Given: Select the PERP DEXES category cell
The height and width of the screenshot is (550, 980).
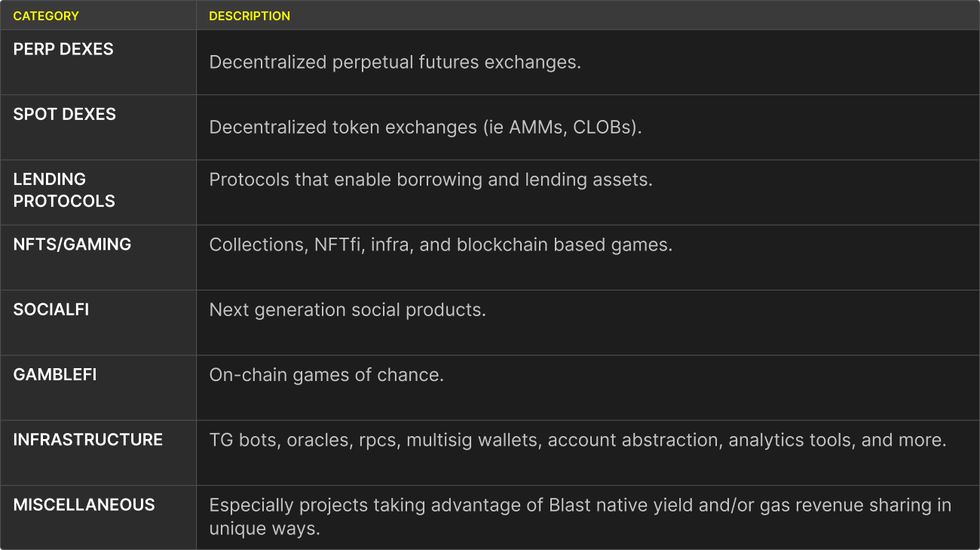Looking at the screenshot, I should pyautogui.click(x=63, y=50).
